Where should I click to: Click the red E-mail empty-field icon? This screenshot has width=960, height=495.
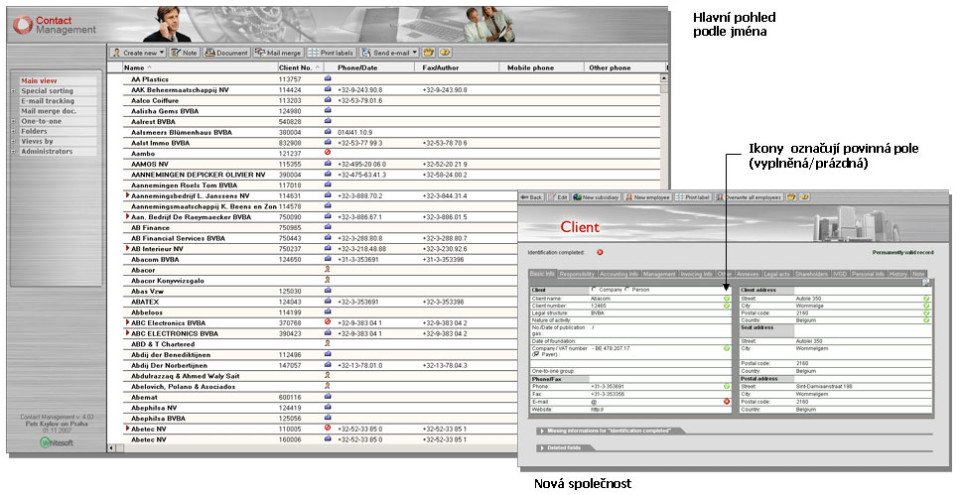[x=727, y=401]
